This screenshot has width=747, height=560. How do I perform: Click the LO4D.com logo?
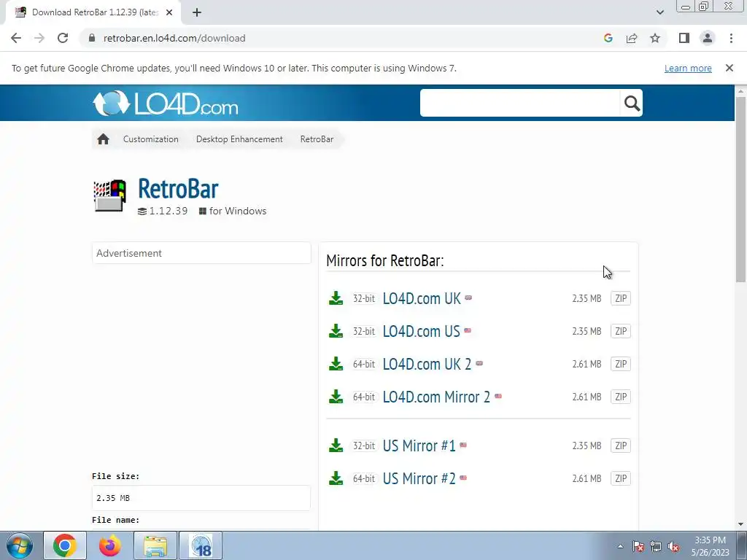point(166,104)
